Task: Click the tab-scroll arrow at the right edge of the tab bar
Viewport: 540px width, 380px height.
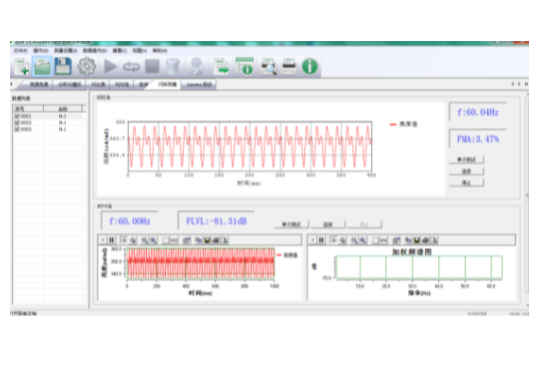Action: (x=526, y=84)
